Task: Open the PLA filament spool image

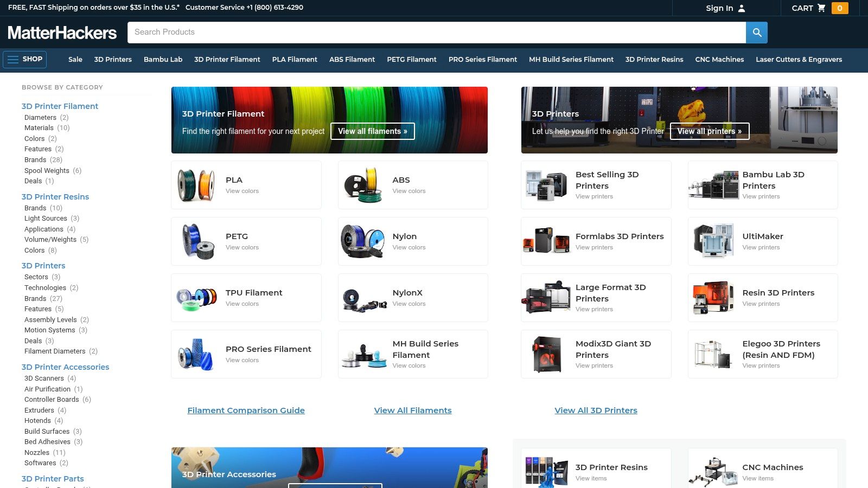Action: (x=196, y=185)
